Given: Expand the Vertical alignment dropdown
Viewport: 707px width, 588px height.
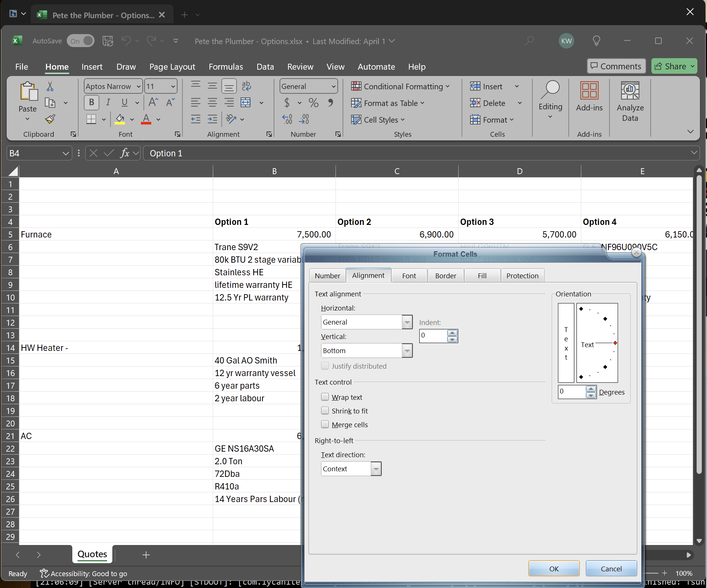Looking at the screenshot, I should pyautogui.click(x=407, y=351).
